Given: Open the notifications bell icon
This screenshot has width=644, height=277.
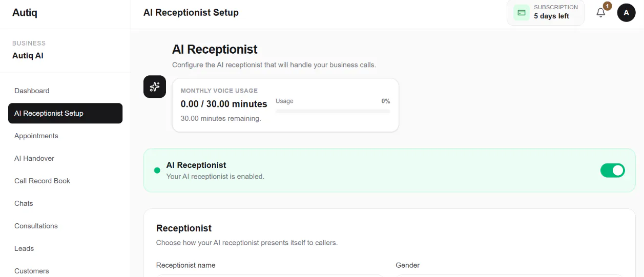Looking at the screenshot, I should [601, 13].
